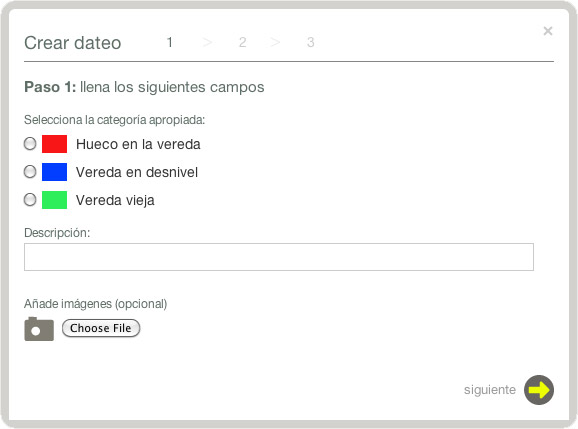Focus the Descripción text field
578x429 pixels.
point(279,257)
